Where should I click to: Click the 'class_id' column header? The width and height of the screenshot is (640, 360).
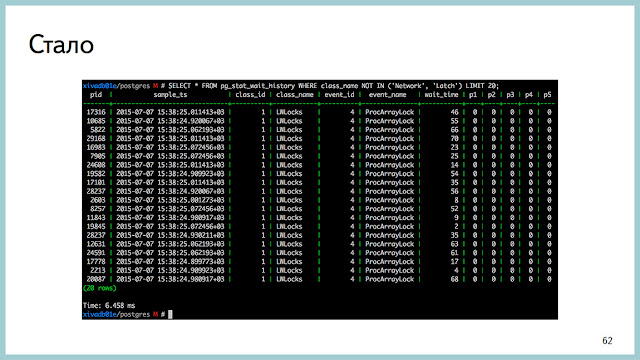pos(250,95)
